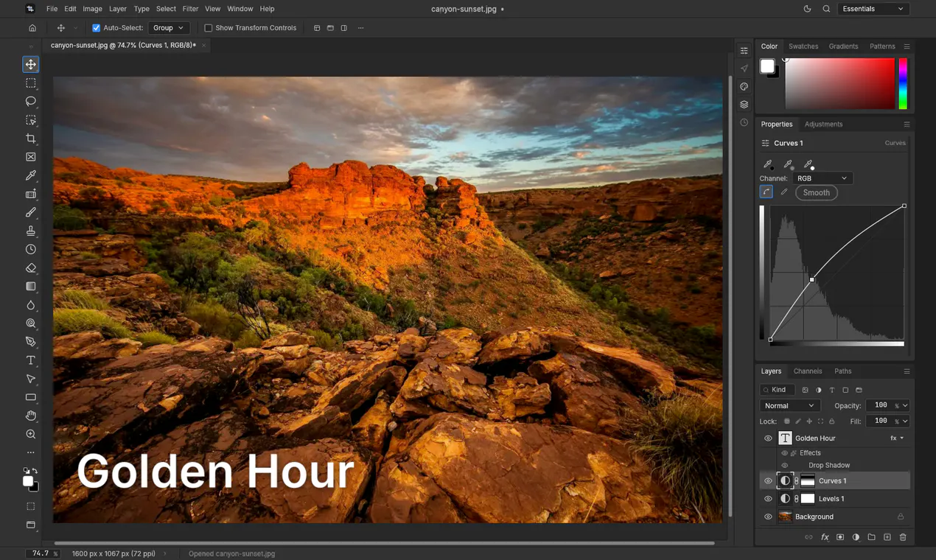The height and width of the screenshot is (560, 936).
Task: Open the Window menu
Action: (x=240, y=9)
